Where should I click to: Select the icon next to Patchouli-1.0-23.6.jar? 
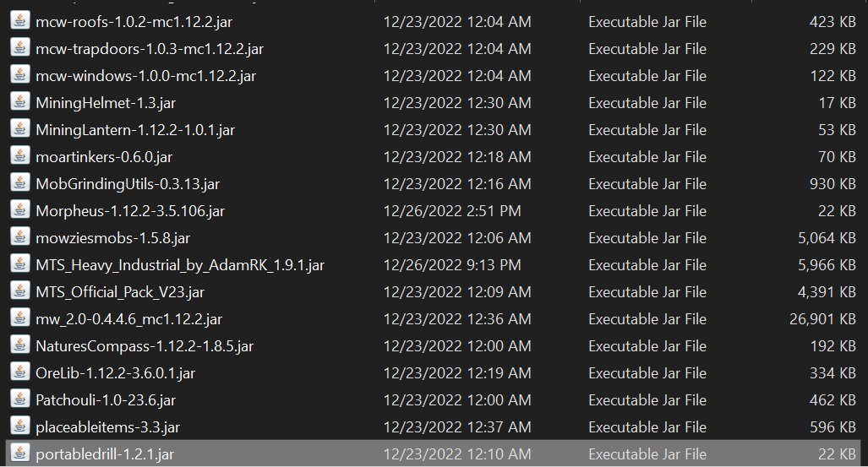20,399
